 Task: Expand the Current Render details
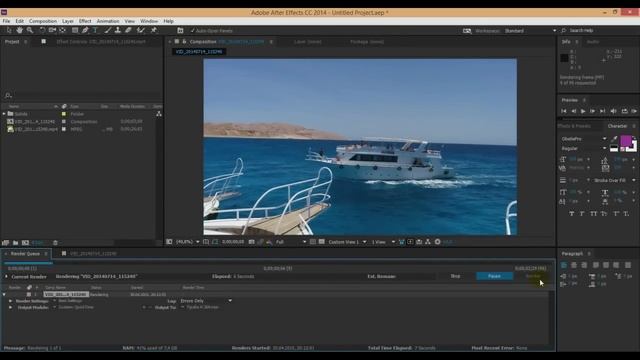[x=6, y=277]
